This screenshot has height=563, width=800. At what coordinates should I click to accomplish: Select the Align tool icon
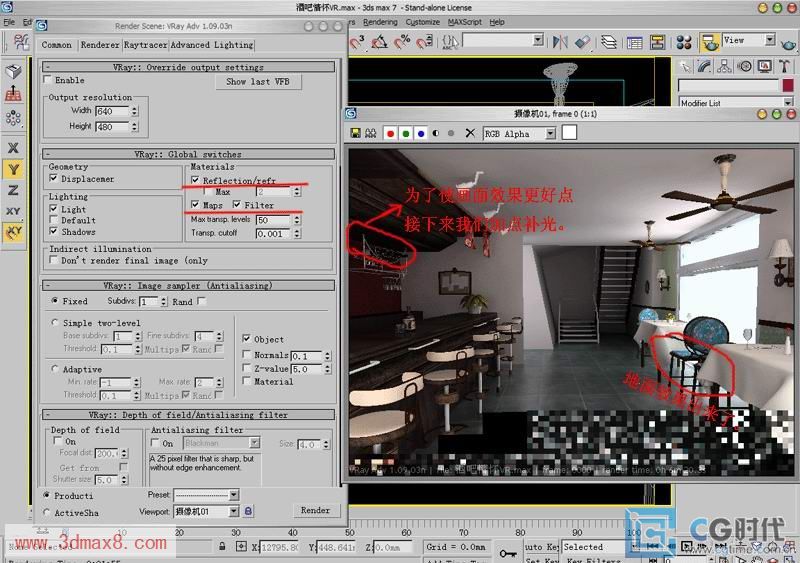(x=582, y=42)
